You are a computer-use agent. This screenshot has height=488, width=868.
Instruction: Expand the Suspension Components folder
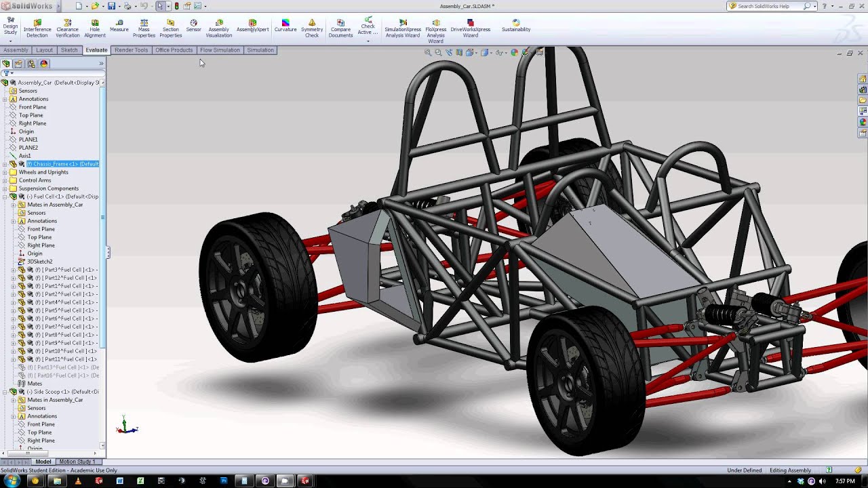point(5,188)
